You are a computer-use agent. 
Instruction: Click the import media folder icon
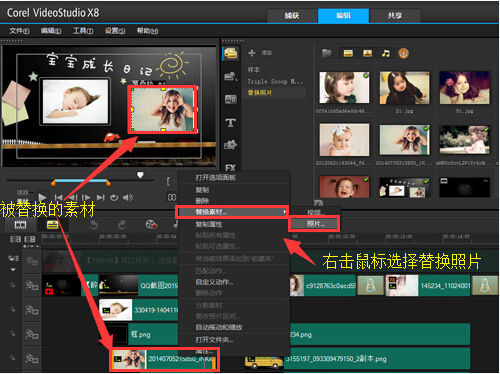tap(327, 53)
